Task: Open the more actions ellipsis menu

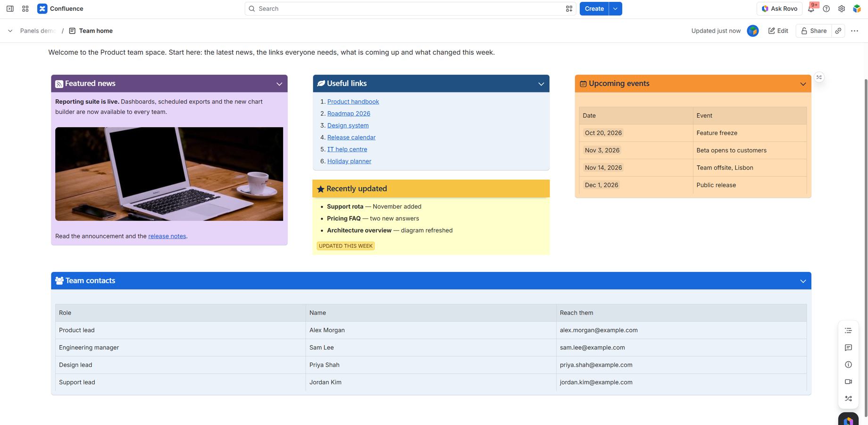Action: (x=854, y=31)
